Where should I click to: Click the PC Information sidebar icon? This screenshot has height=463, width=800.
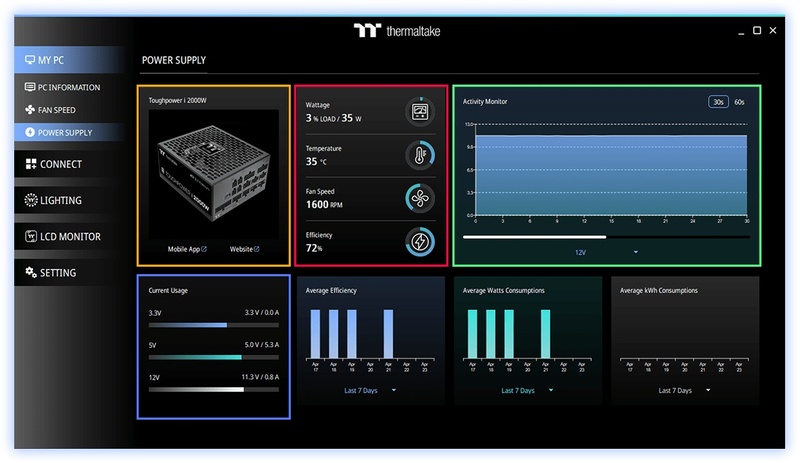[30, 87]
